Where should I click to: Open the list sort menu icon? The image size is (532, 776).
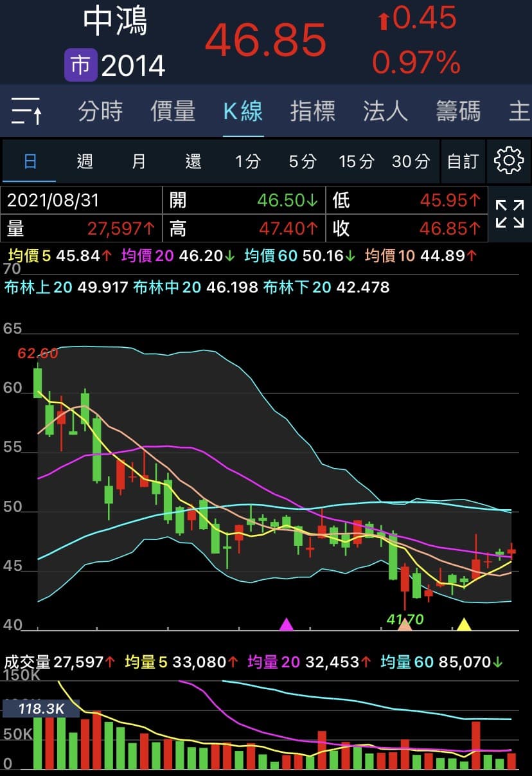(26, 111)
